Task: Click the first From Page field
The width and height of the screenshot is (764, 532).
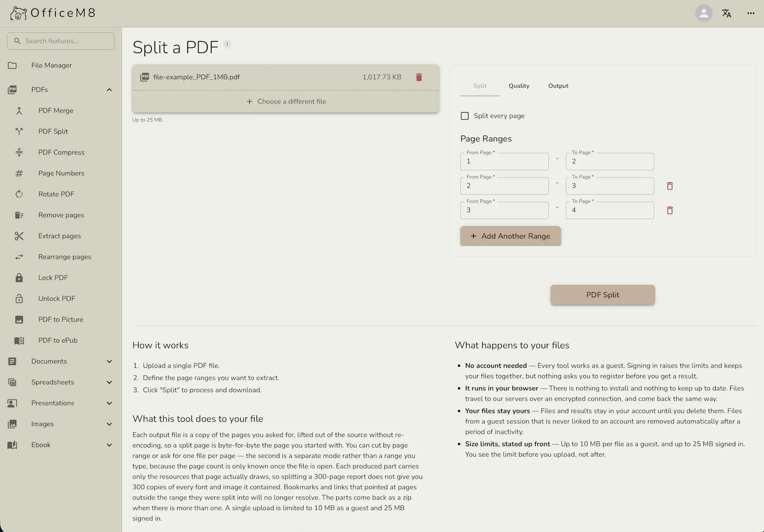Action: (x=504, y=161)
